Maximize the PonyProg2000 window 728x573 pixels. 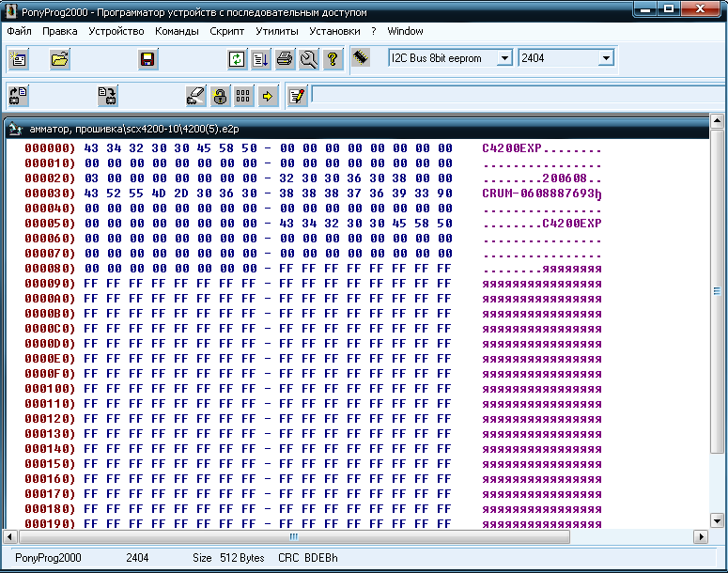click(x=669, y=8)
